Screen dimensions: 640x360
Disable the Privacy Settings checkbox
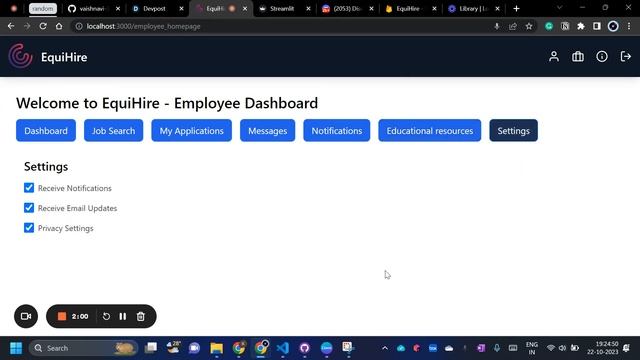[29, 228]
